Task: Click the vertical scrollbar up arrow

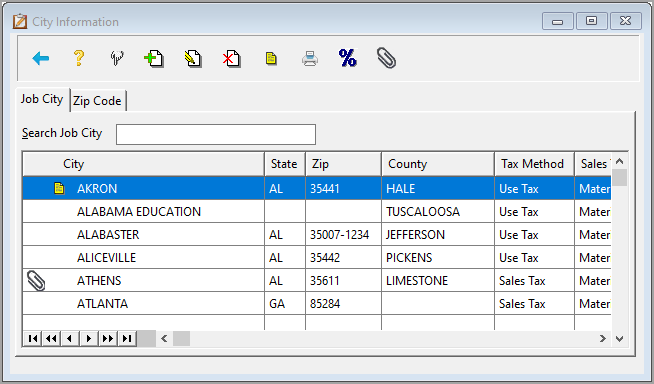Action: [x=619, y=161]
